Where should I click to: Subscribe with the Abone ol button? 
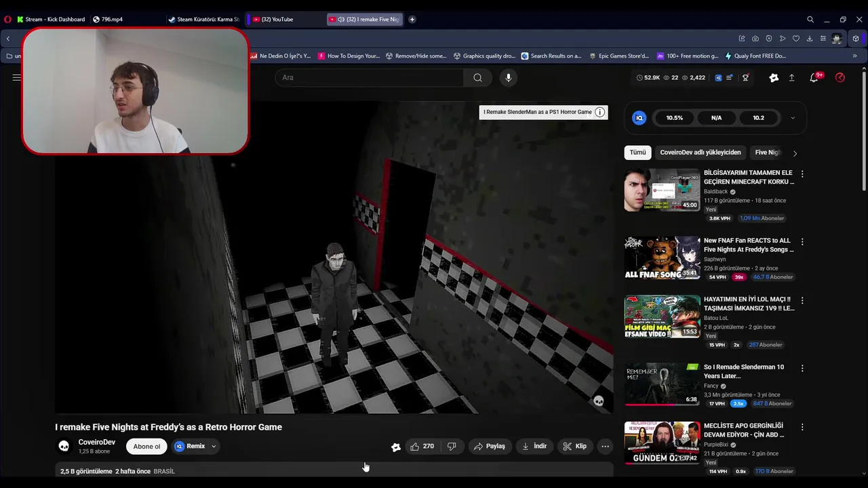click(x=146, y=446)
